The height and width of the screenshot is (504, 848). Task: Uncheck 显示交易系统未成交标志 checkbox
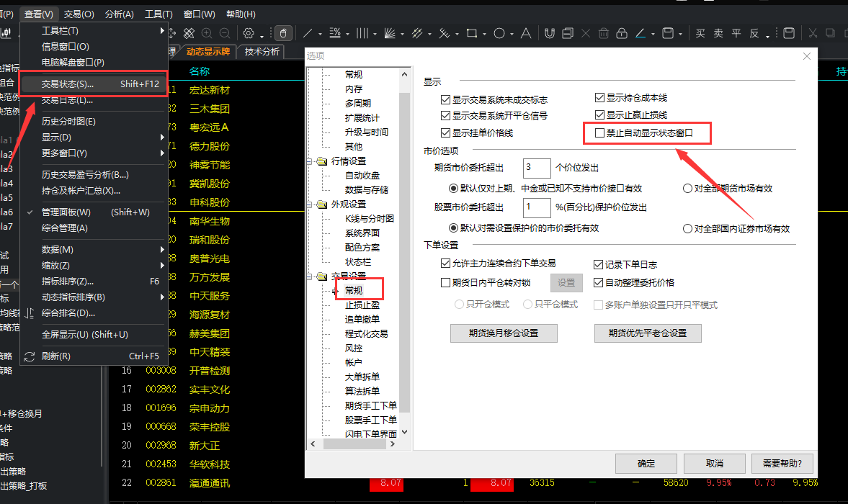coord(446,100)
